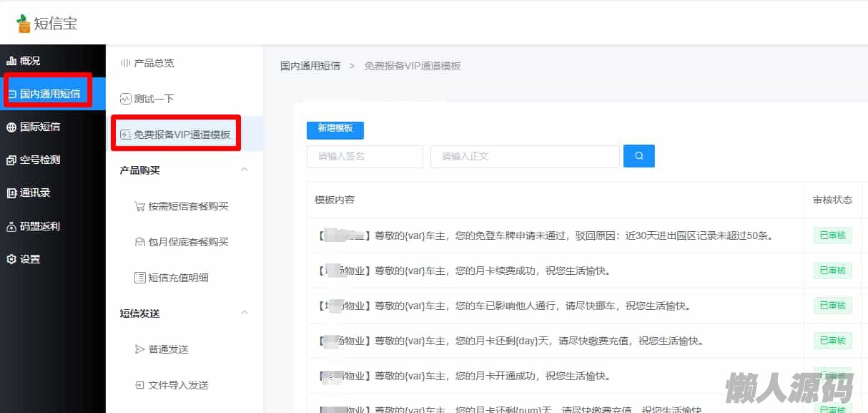This screenshot has height=413, width=868.
Task: Click the 码盟返利 bag icon
Action: click(x=11, y=226)
